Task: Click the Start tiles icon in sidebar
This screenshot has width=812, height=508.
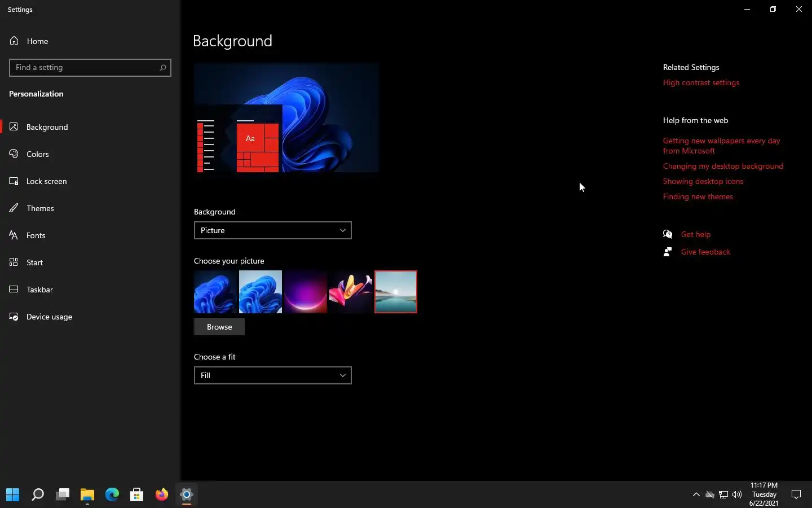Action: (x=14, y=262)
